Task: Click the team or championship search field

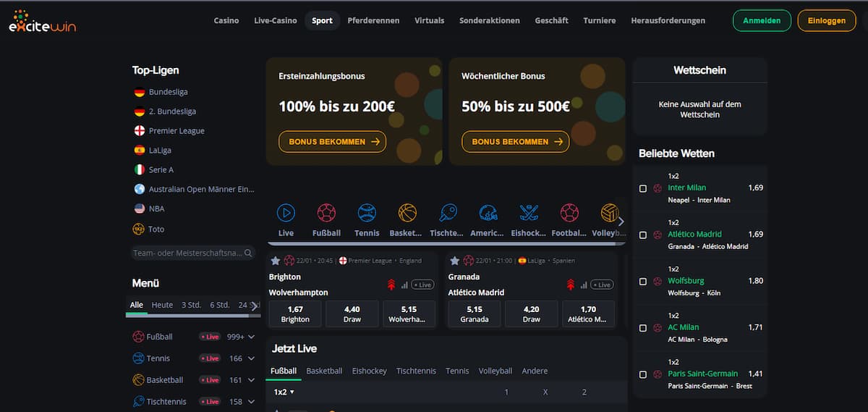Action: 187,253
